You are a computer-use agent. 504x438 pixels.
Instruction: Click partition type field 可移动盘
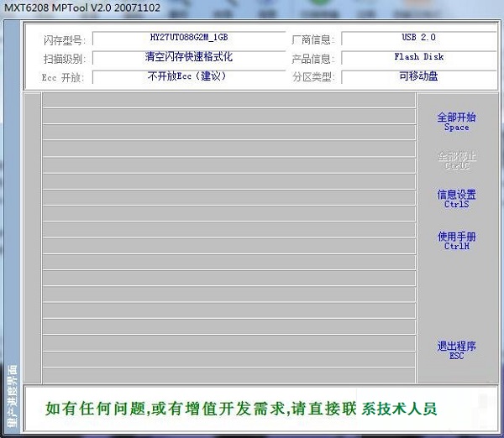pos(419,76)
